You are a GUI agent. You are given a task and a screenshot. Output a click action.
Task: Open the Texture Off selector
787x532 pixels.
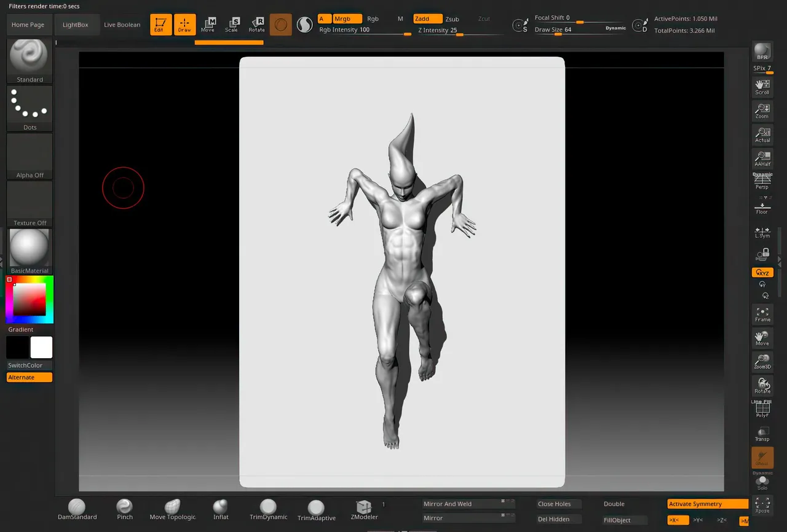pyautogui.click(x=30, y=205)
